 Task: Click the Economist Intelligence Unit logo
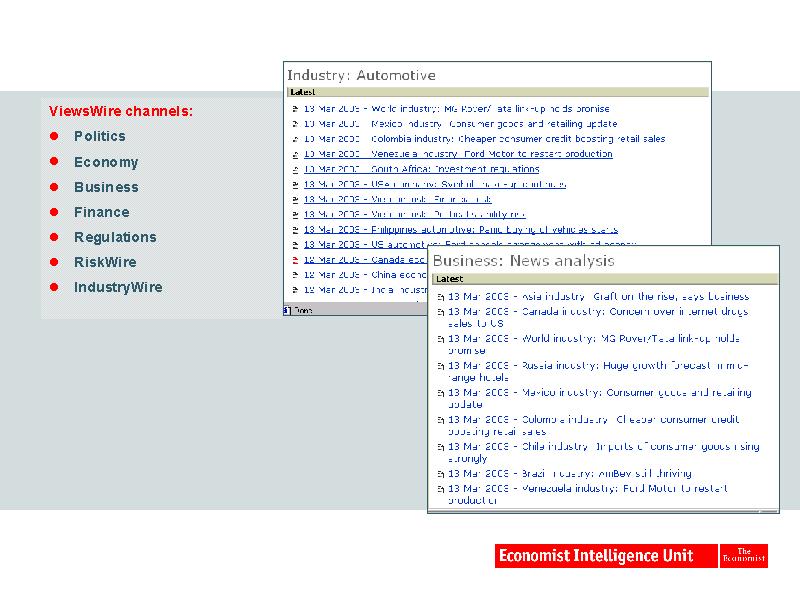(606, 556)
